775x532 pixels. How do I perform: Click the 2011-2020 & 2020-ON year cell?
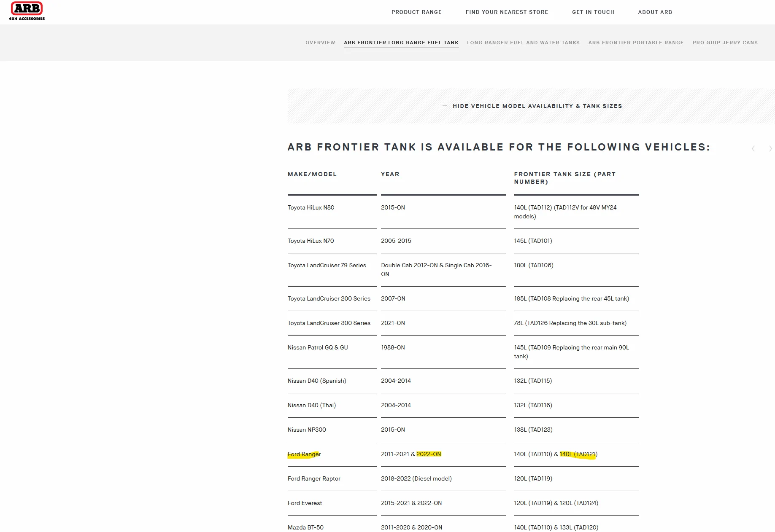click(412, 527)
